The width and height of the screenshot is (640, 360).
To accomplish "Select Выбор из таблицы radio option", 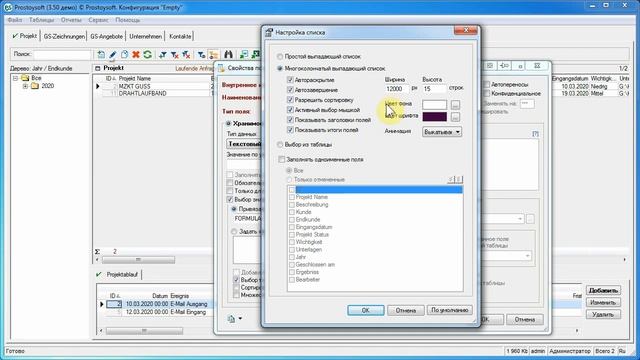I will tap(280, 144).
